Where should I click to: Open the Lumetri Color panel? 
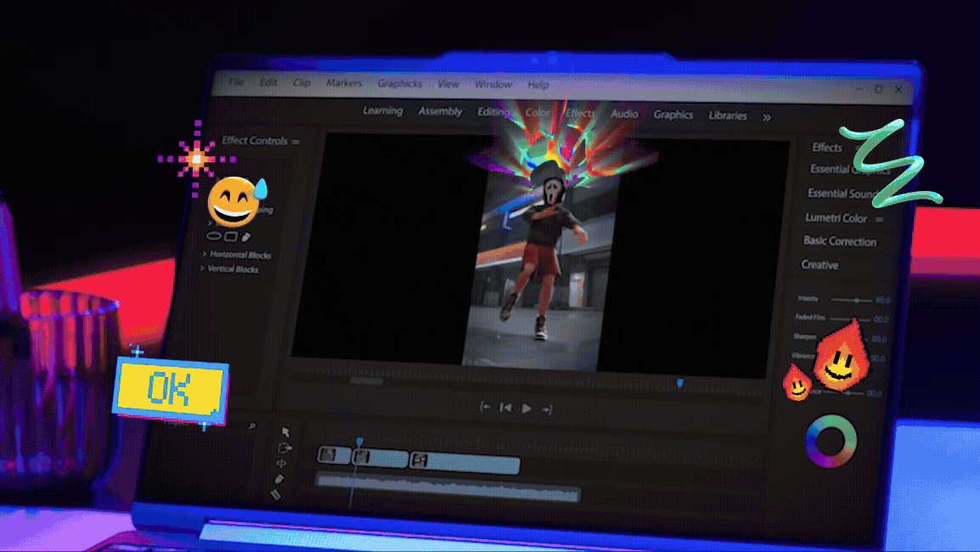tap(836, 217)
